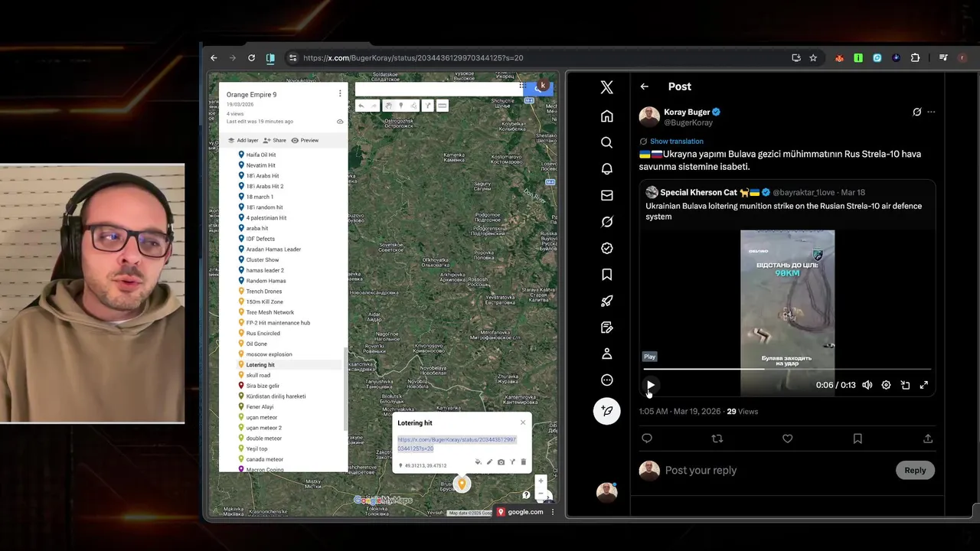This screenshot has width=980, height=551.
Task: Share the post with upload icon
Action: coord(927,439)
